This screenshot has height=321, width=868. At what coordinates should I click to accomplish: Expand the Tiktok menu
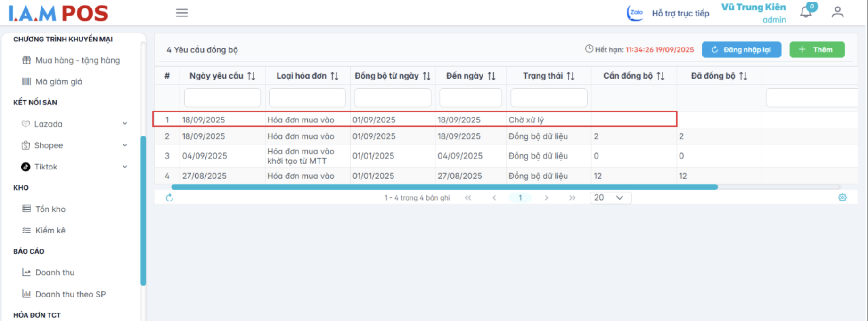coord(125,167)
